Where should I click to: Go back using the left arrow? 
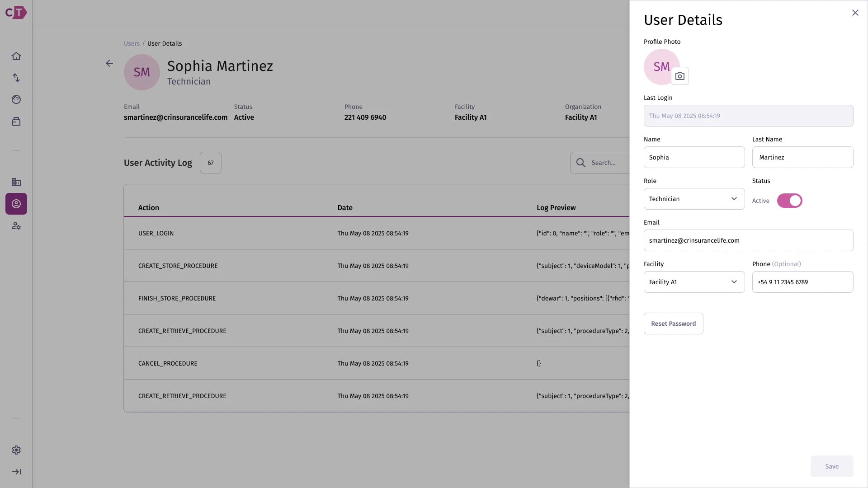[x=109, y=63]
